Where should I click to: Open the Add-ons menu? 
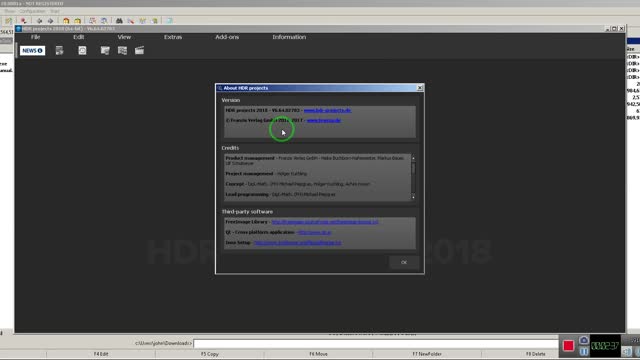(227, 37)
